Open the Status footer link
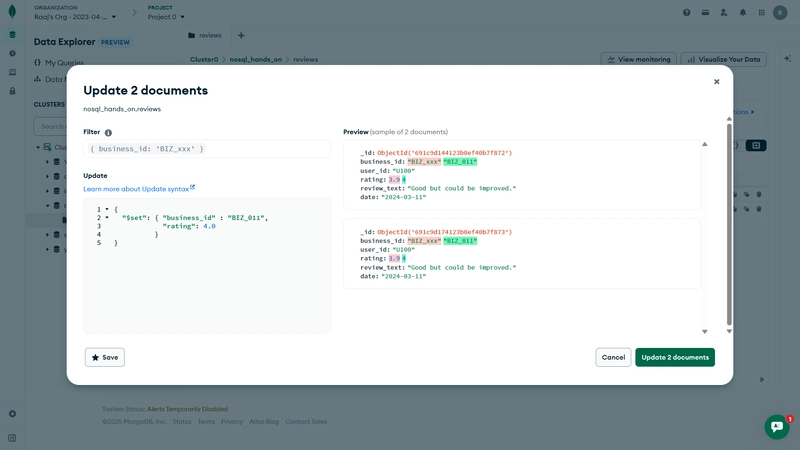Viewport: 800px width, 450px height. point(182,421)
